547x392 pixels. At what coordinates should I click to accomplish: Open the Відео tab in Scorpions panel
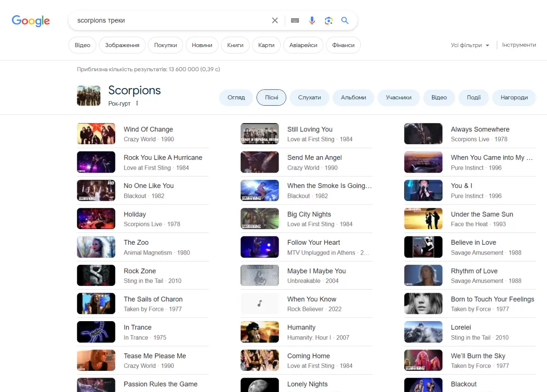pyautogui.click(x=439, y=98)
